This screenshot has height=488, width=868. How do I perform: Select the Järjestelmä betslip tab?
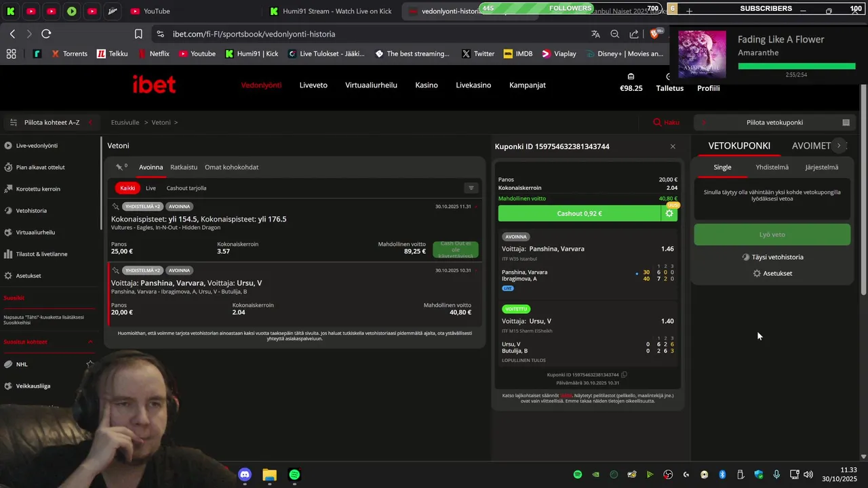click(821, 167)
